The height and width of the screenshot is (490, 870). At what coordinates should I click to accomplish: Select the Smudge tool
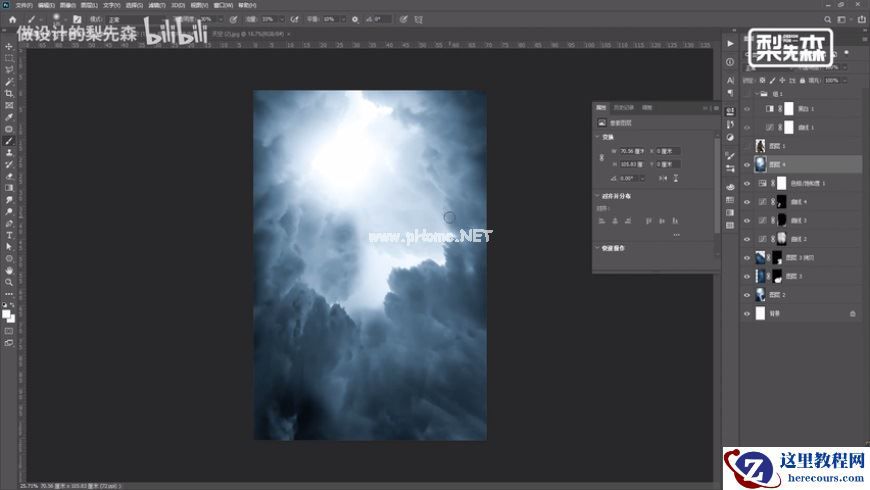(x=9, y=200)
